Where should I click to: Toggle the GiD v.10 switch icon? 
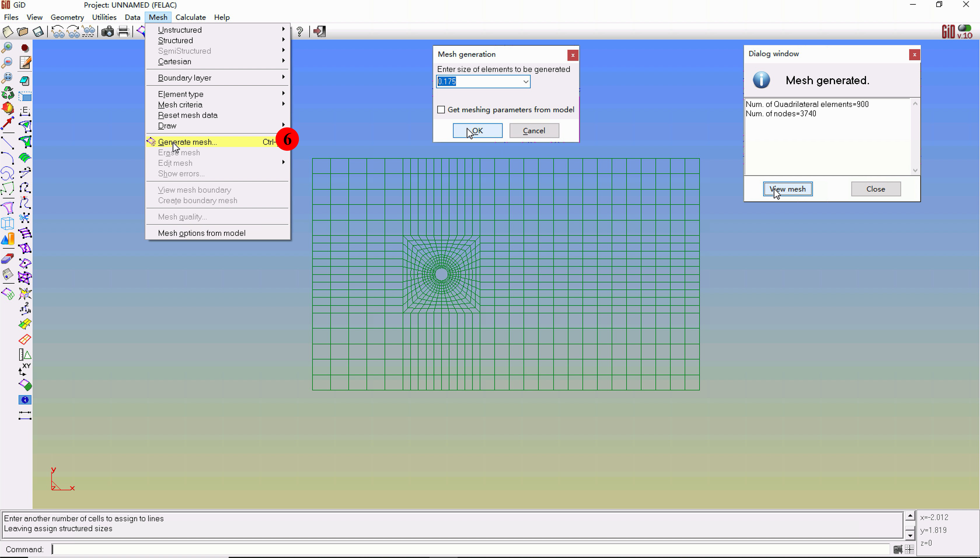click(964, 28)
